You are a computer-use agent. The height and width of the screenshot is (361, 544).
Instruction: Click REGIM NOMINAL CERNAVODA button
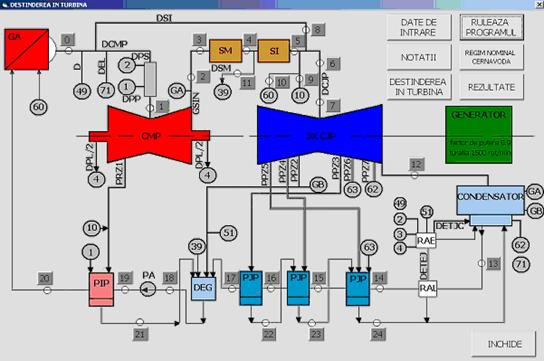pyautogui.click(x=492, y=57)
